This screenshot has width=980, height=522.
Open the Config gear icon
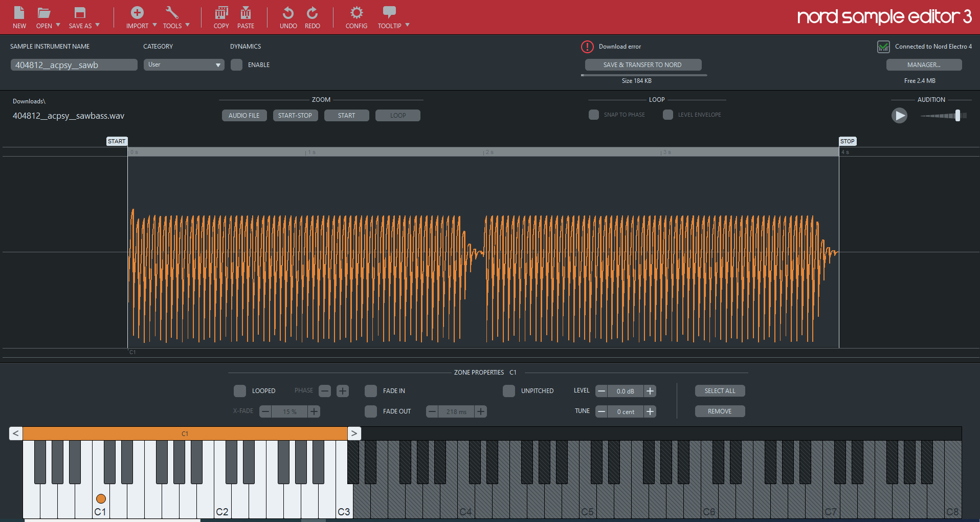click(356, 13)
